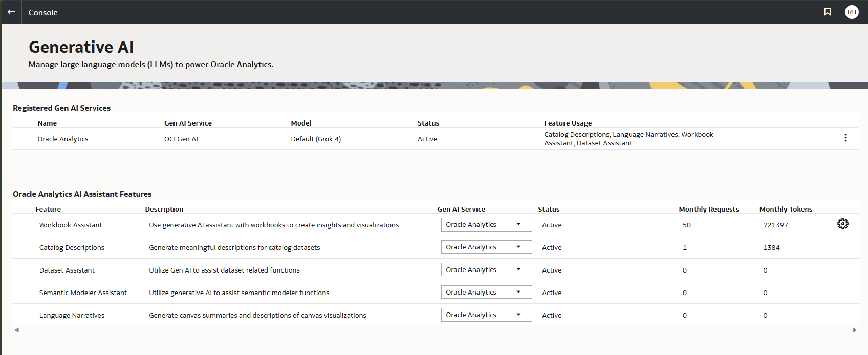This screenshot has height=355, width=868.
Task: Click the Gen AI Service header in features table
Action: click(461, 210)
